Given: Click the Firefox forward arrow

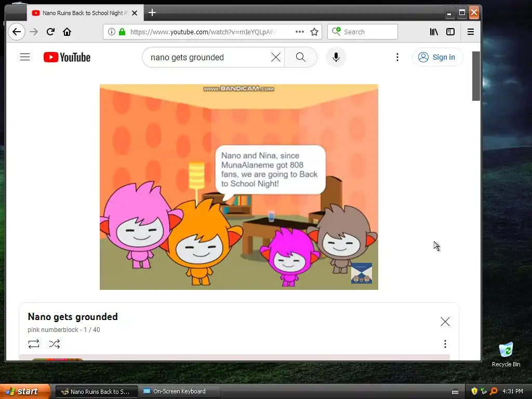Looking at the screenshot, I should tap(34, 32).
